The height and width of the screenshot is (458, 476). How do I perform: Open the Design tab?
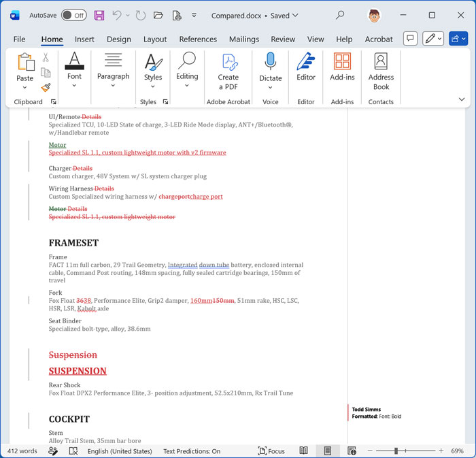[x=119, y=39]
